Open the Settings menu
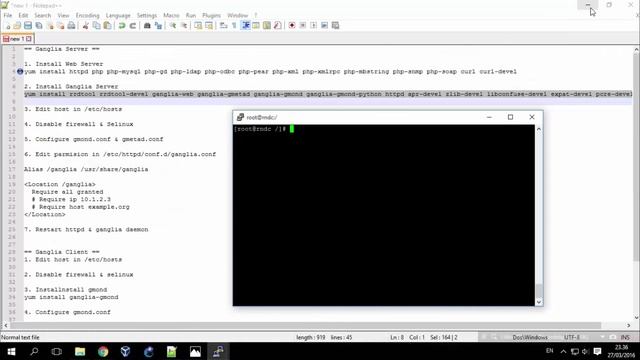 pos(147,16)
